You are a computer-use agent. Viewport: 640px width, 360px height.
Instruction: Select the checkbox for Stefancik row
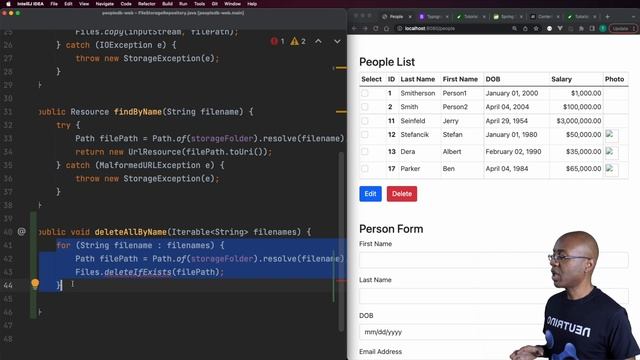tap(364, 135)
